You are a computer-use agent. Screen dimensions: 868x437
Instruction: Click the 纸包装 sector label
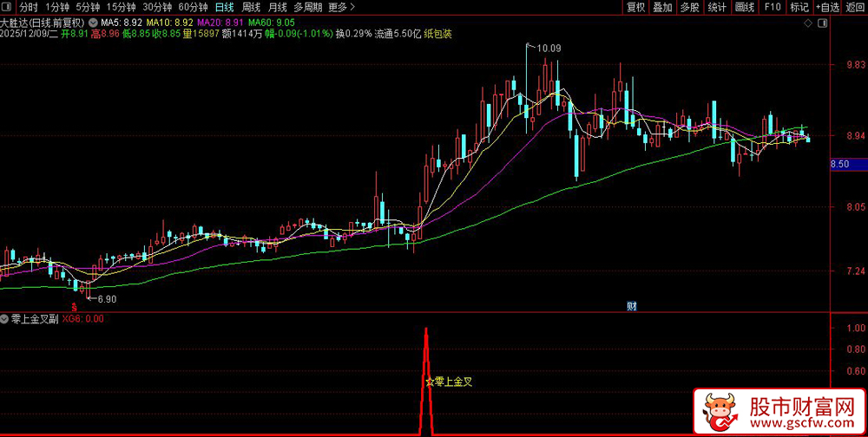pos(437,34)
